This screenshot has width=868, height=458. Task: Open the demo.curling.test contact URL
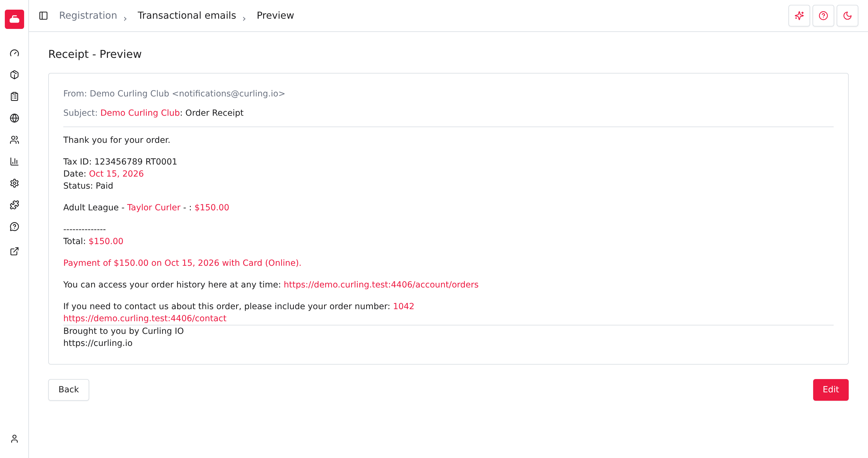click(x=145, y=318)
